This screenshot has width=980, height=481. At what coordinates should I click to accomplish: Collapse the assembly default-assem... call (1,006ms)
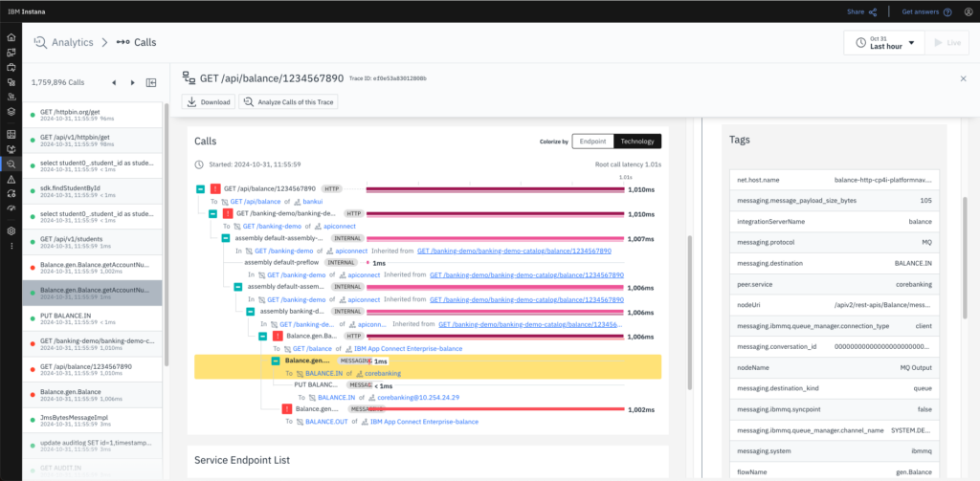[238, 287]
